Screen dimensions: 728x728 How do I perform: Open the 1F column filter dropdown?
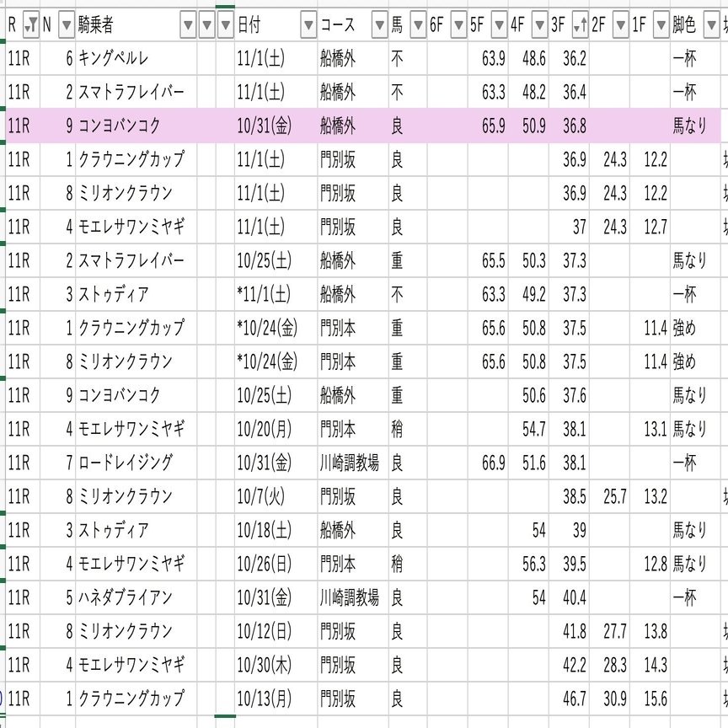pos(661,25)
